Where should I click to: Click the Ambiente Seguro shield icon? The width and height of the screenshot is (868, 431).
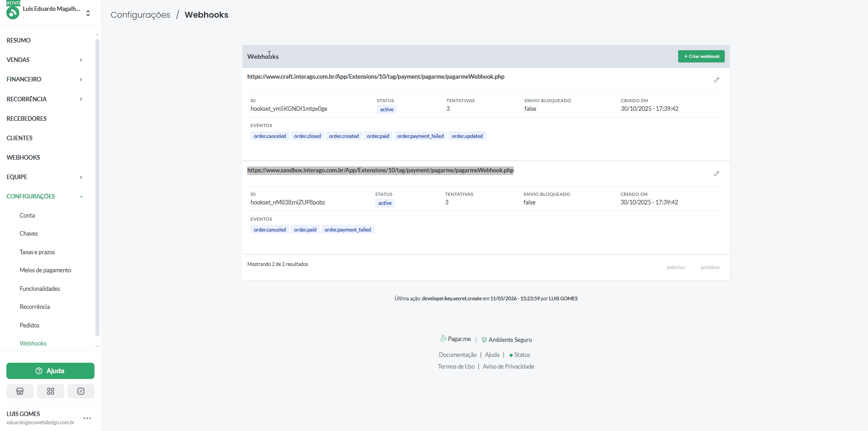click(x=484, y=340)
